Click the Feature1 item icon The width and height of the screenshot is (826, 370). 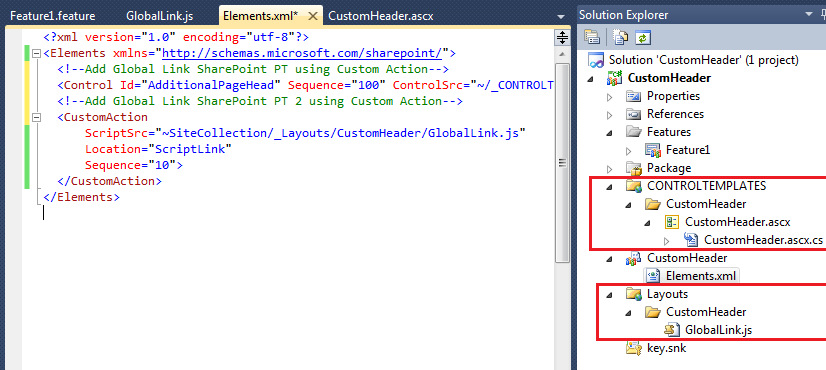pos(653,150)
